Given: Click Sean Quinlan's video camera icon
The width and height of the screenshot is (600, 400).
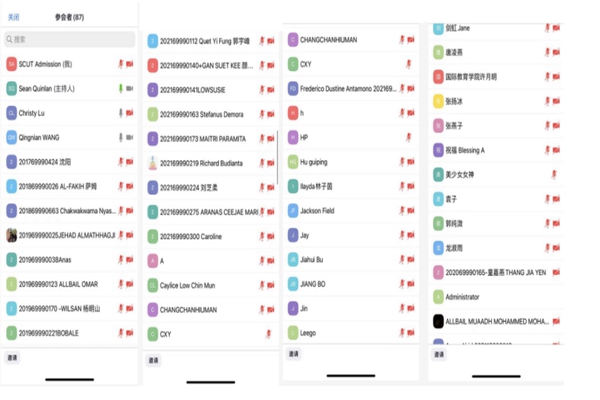Looking at the screenshot, I should click(131, 88).
